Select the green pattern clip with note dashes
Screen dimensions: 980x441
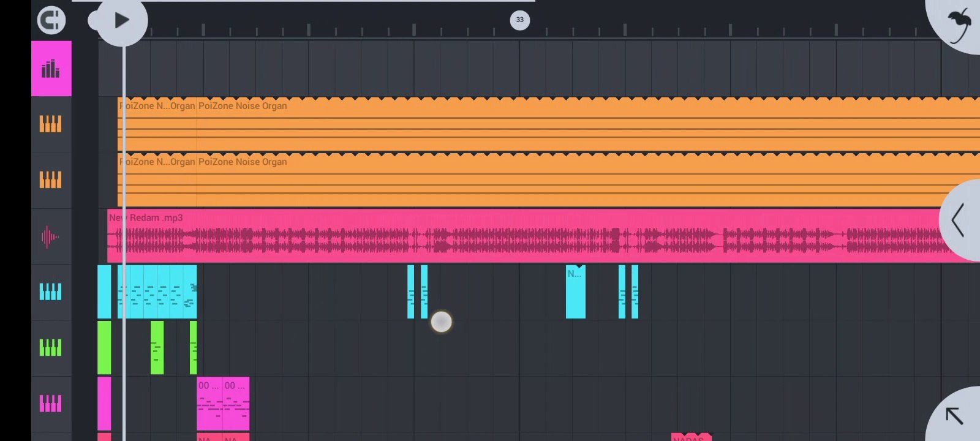(x=157, y=347)
